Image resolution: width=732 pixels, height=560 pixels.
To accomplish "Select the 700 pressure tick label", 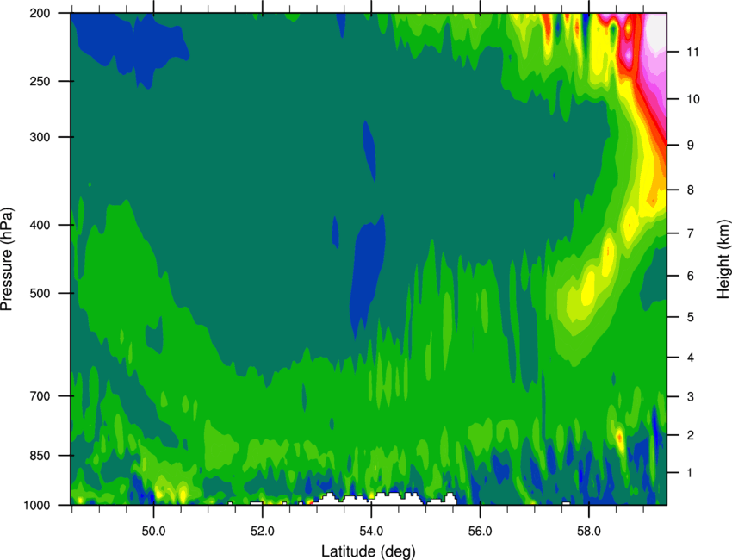I will pyautogui.click(x=40, y=396).
